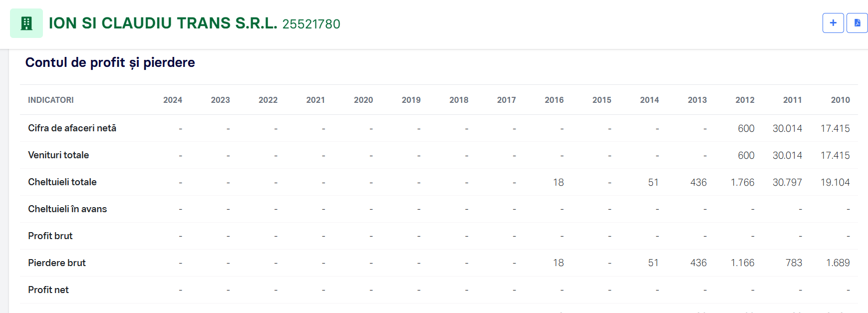
Task: Click the Pierdere brut row label
Action: (57, 263)
